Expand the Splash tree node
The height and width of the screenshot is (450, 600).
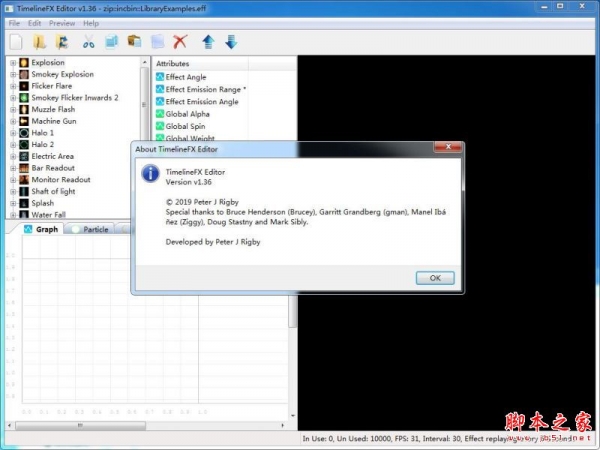click(13, 203)
